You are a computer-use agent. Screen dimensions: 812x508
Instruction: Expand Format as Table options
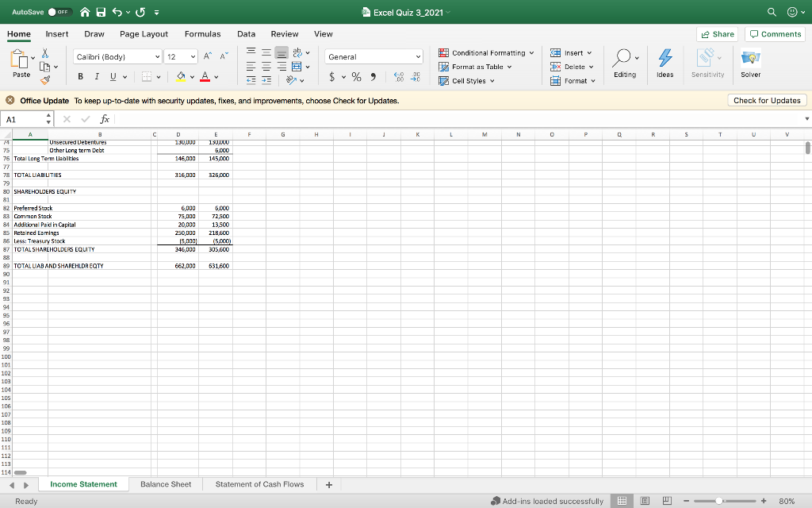click(475, 67)
